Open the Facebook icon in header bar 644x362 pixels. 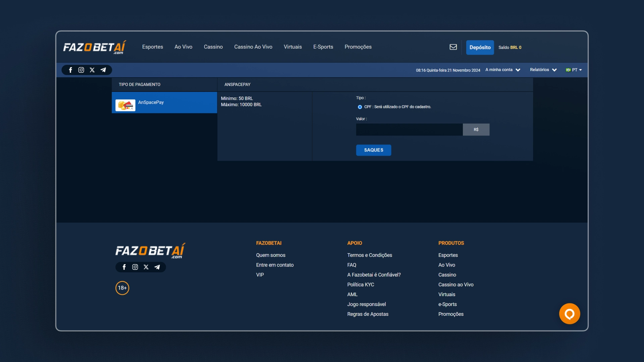tap(70, 70)
